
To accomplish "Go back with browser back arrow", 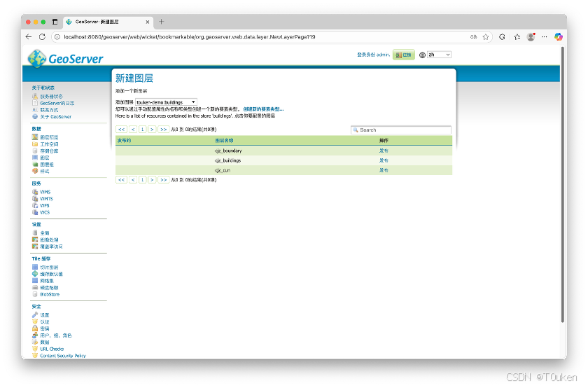I will pos(29,37).
